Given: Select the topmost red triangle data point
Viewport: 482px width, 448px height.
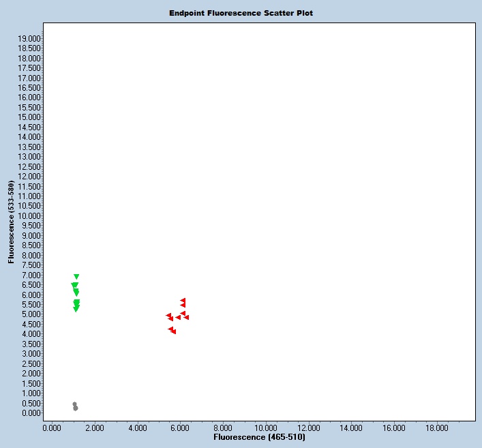Looking at the screenshot, I should (x=183, y=300).
